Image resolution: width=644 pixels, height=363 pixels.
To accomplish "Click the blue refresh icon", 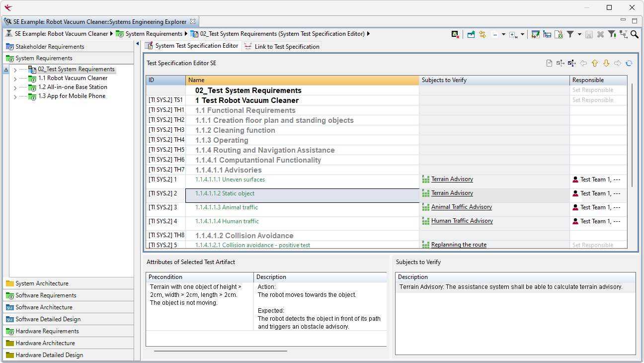I will click(629, 63).
